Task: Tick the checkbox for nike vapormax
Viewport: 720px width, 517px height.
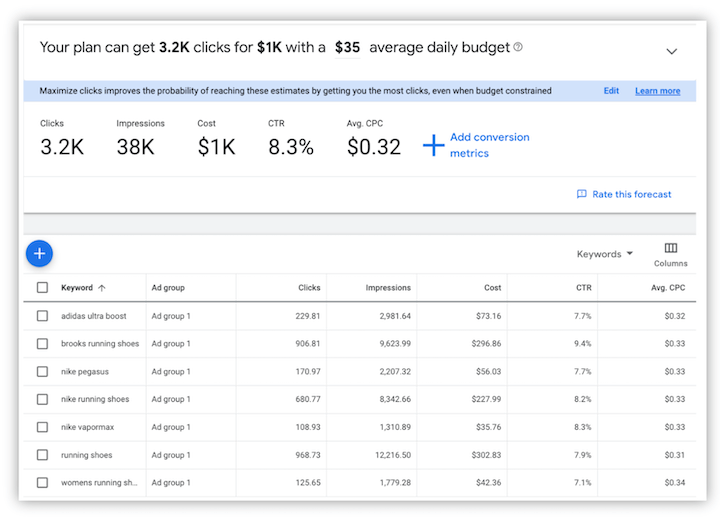Action: click(x=42, y=427)
